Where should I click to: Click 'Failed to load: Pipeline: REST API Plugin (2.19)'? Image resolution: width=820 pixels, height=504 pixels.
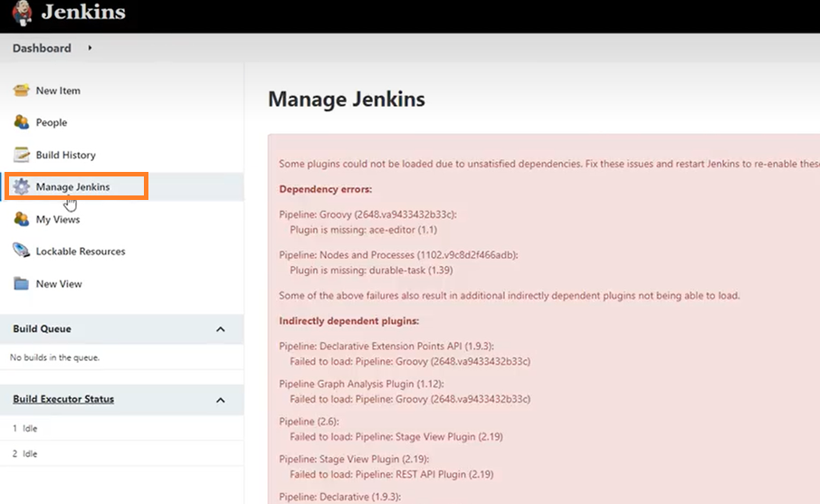click(x=392, y=474)
